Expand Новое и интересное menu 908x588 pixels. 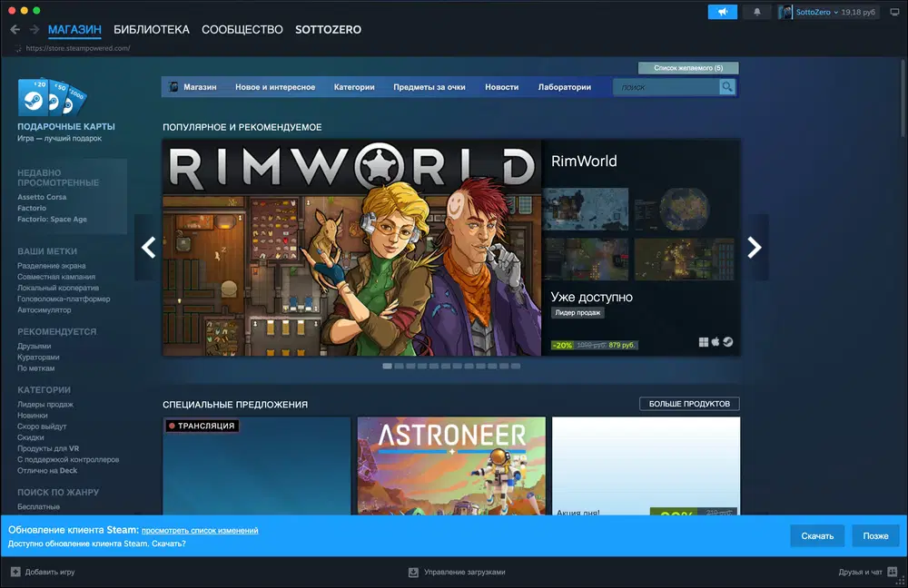(x=275, y=87)
